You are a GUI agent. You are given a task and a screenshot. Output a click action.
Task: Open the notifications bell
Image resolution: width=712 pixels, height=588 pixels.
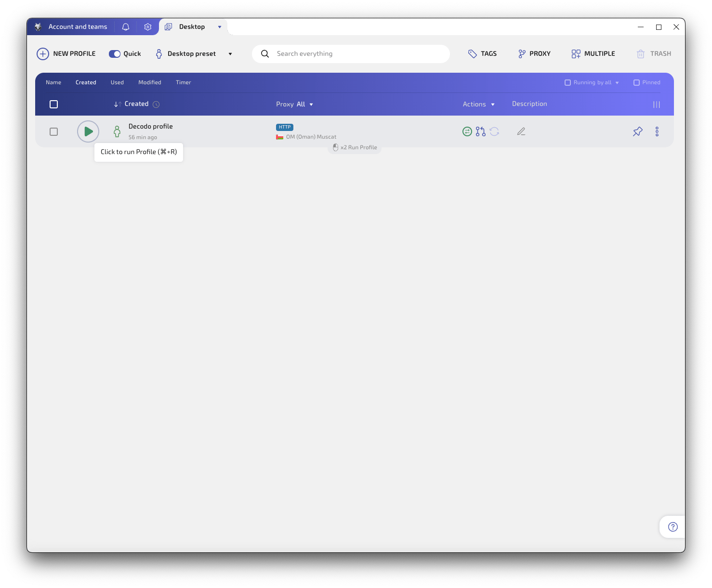126,27
